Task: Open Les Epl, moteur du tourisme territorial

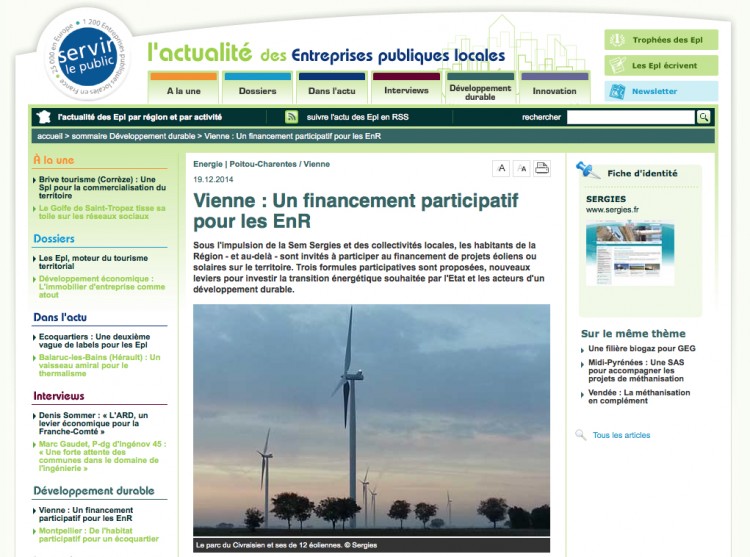Action: [x=93, y=262]
